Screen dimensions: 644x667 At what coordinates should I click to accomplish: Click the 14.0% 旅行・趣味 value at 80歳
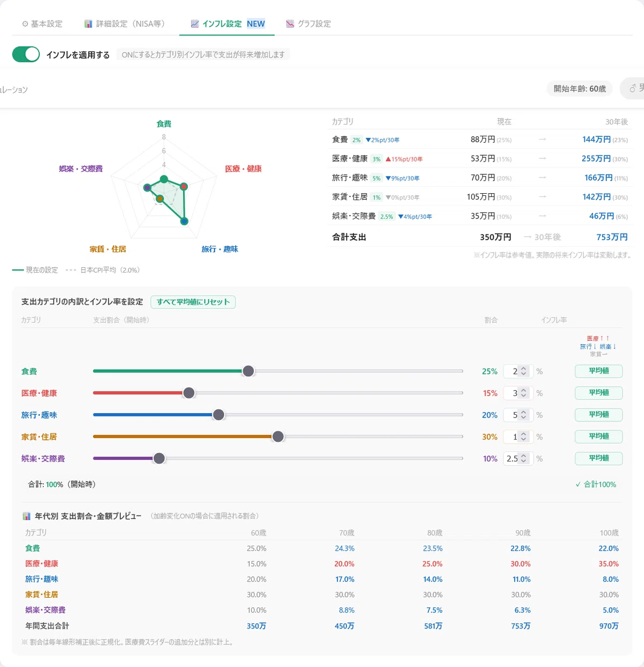[x=433, y=580]
